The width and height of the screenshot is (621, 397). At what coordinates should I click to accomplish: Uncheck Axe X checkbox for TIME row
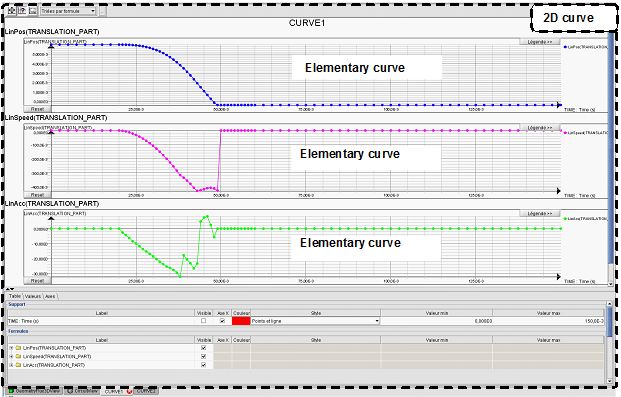222,321
